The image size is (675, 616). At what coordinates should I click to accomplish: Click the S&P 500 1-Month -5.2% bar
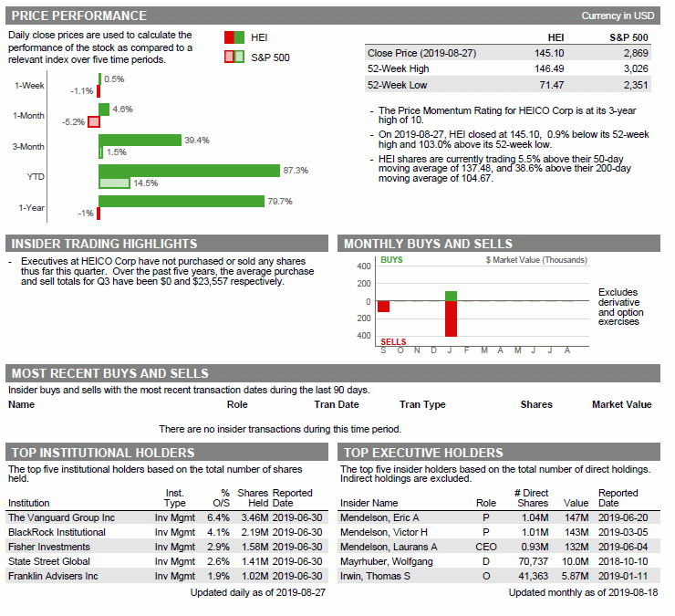tap(94, 122)
